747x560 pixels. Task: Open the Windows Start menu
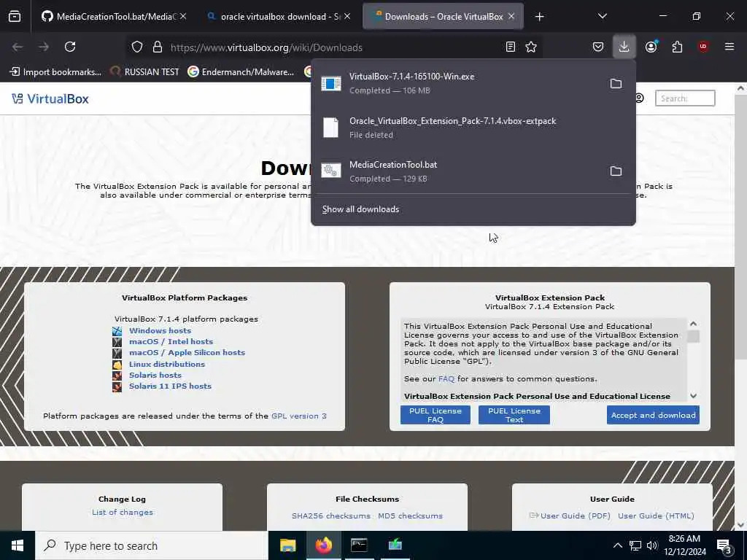tap(18, 545)
